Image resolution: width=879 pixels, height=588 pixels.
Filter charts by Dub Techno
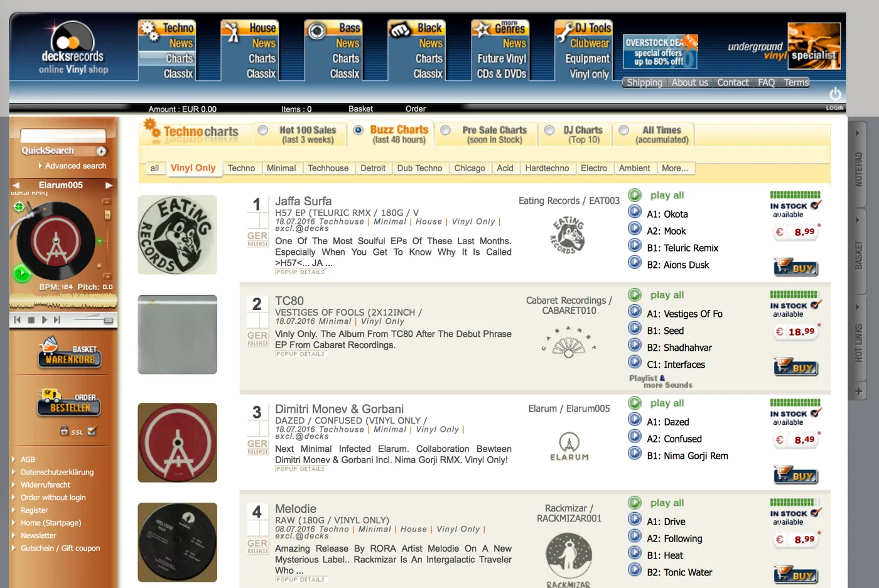click(x=419, y=168)
